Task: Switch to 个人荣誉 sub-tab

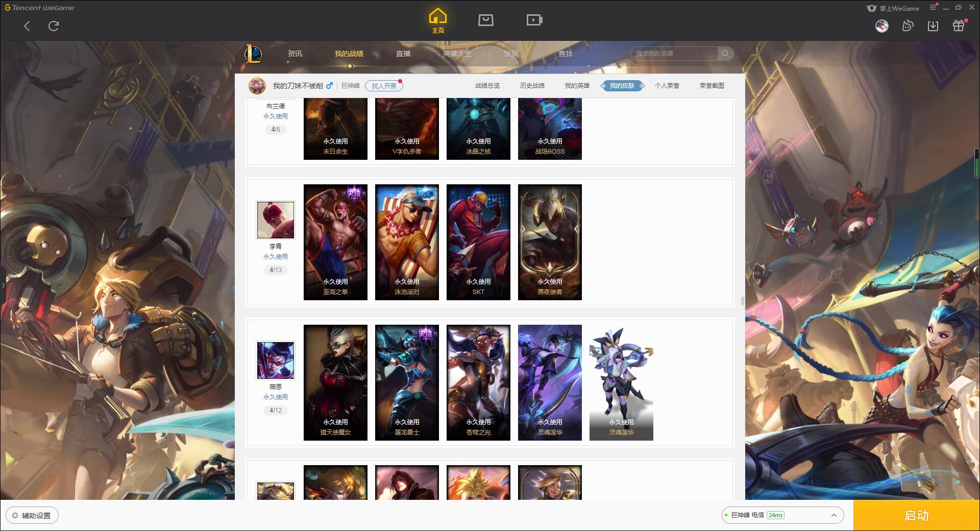Action: click(x=667, y=86)
